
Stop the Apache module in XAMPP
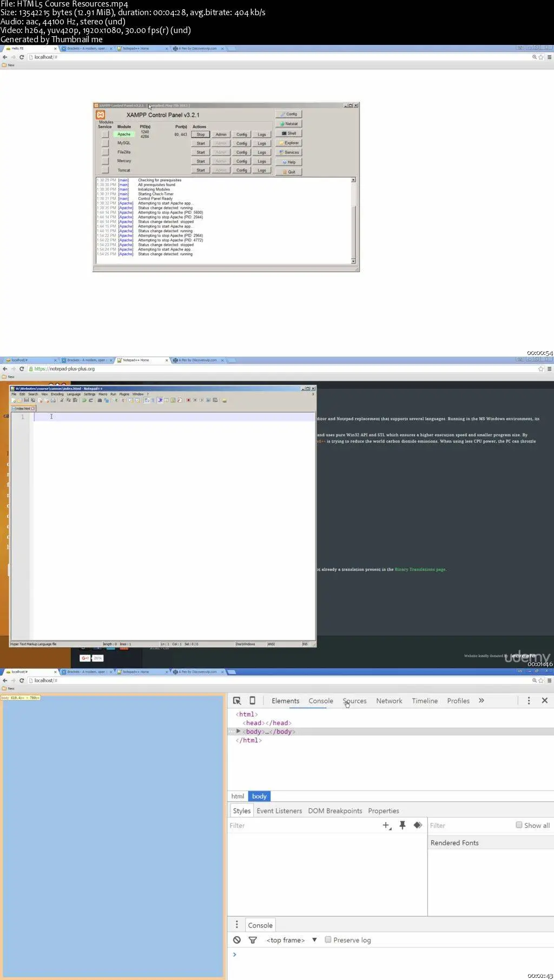[x=201, y=134]
